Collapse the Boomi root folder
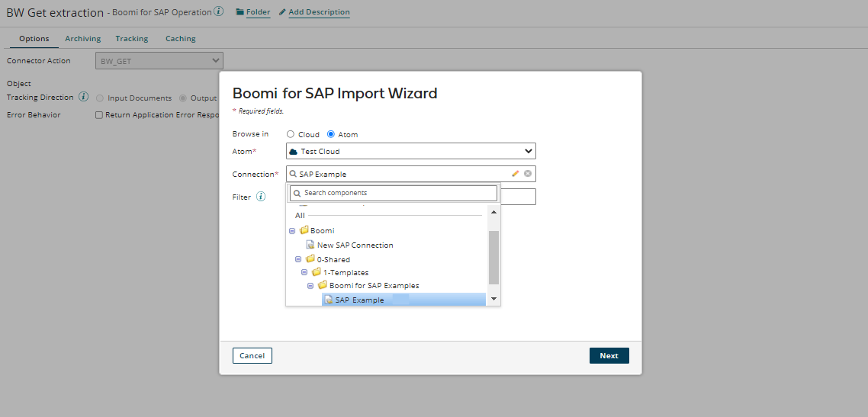The width and height of the screenshot is (868, 417). point(292,230)
